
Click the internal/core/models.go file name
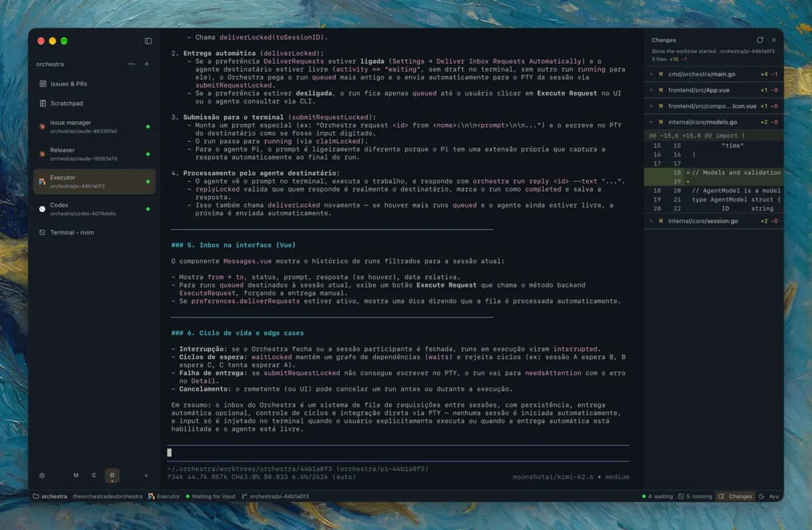(x=703, y=122)
